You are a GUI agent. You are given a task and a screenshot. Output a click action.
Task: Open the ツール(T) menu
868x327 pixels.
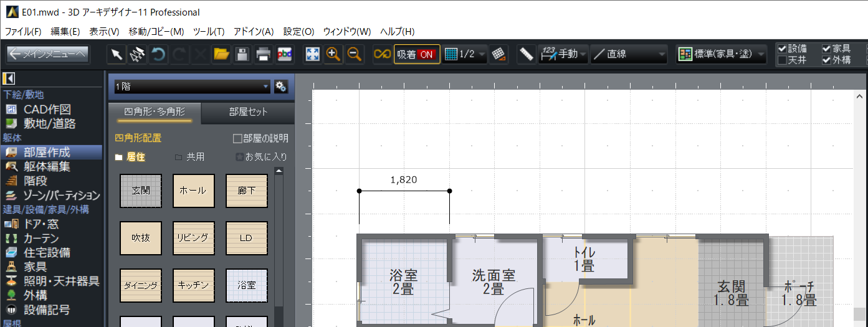click(x=209, y=32)
